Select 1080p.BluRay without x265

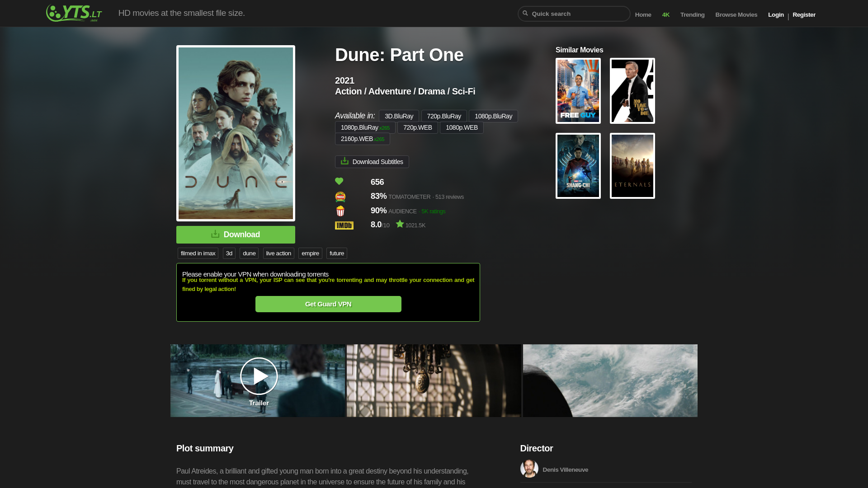pyautogui.click(x=493, y=116)
